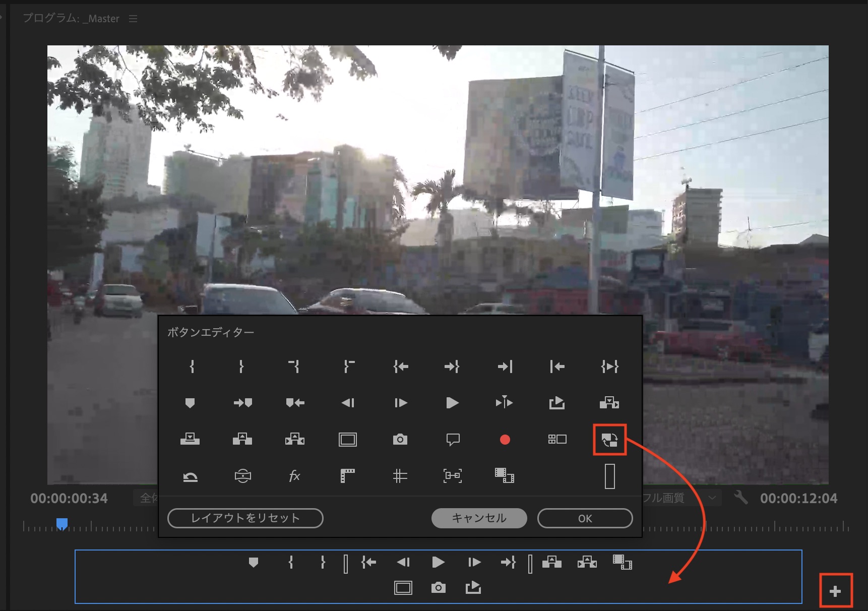This screenshot has height=611, width=868.
Task: Enable Comparison View from the transport bar
Action: (x=623, y=562)
